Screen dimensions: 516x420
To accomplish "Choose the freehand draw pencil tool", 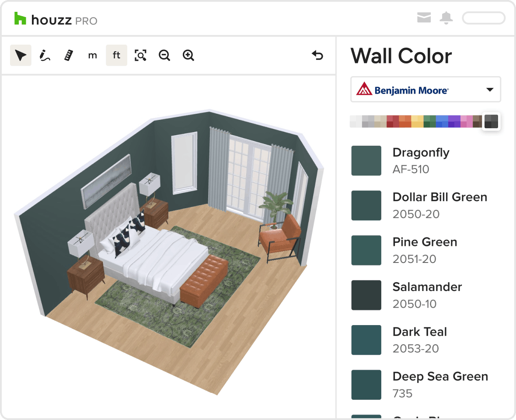I will 45,56.
